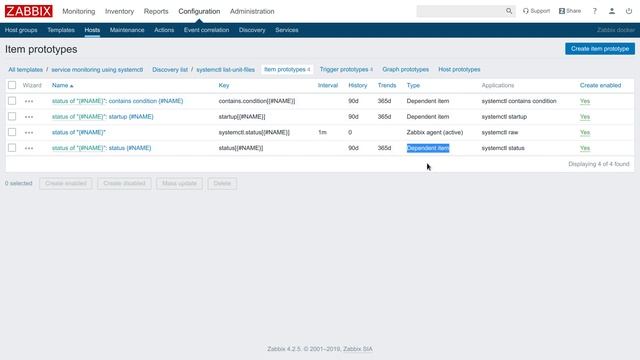Sort by Interval column header
The height and width of the screenshot is (360, 640).
tap(328, 85)
